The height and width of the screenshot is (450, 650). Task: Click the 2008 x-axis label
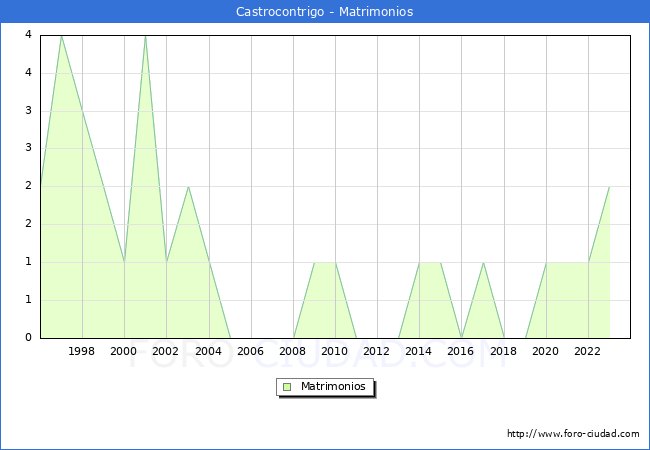[x=293, y=351]
